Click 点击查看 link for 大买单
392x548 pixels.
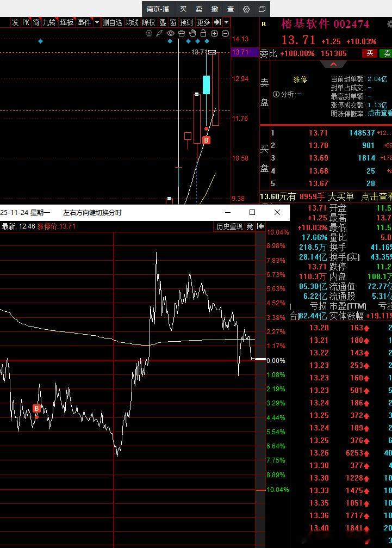[376, 196]
